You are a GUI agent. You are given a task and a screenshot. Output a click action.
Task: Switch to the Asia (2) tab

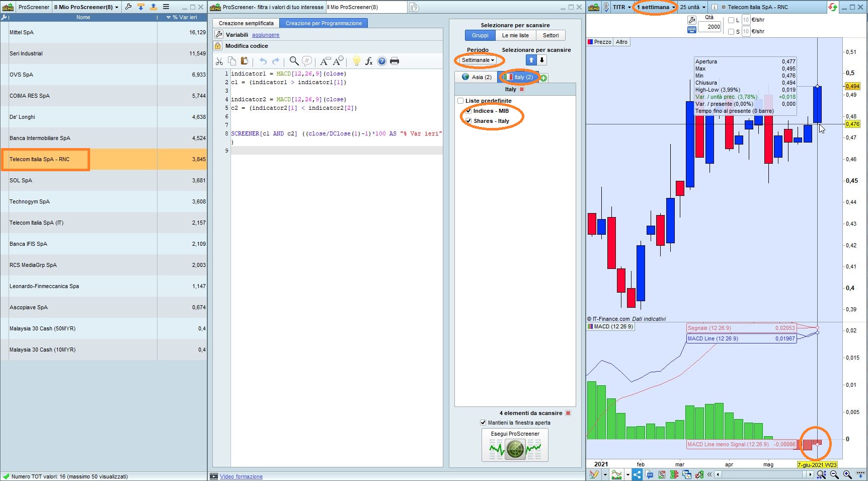click(477, 77)
